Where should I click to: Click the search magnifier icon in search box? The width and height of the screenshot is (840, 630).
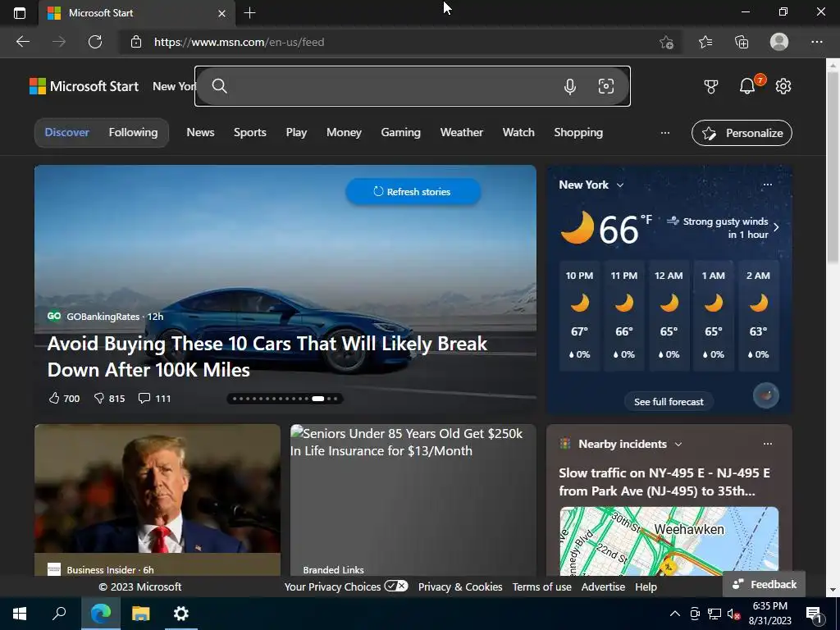click(219, 85)
